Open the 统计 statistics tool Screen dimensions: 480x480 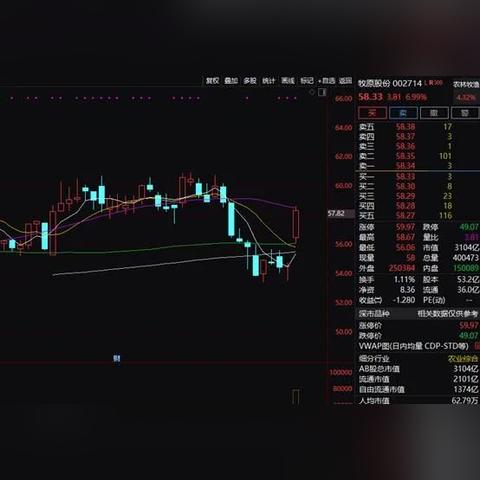pyautogui.click(x=269, y=81)
